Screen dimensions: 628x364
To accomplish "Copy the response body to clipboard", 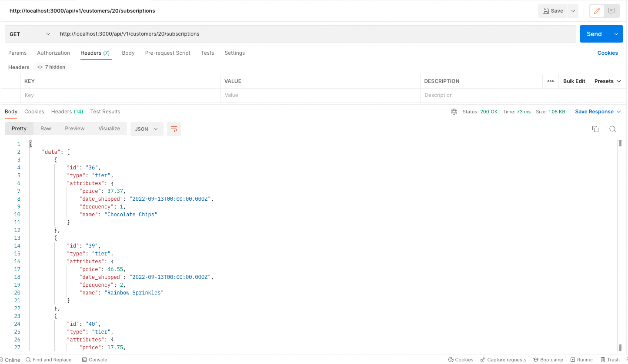I will coord(595,129).
